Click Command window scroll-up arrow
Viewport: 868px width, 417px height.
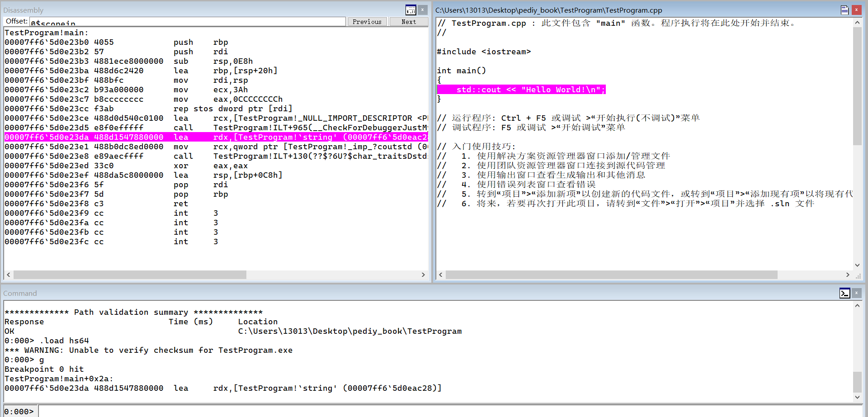point(857,306)
